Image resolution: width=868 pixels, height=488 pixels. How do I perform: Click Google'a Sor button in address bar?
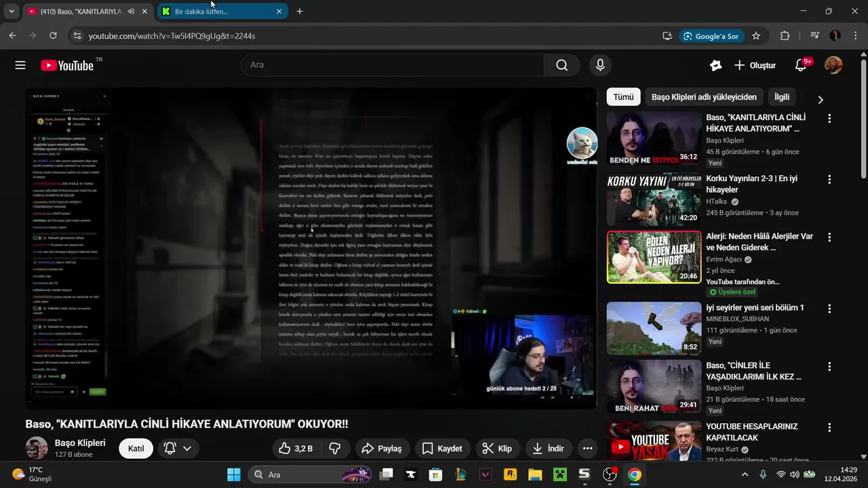[x=711, y=36]
